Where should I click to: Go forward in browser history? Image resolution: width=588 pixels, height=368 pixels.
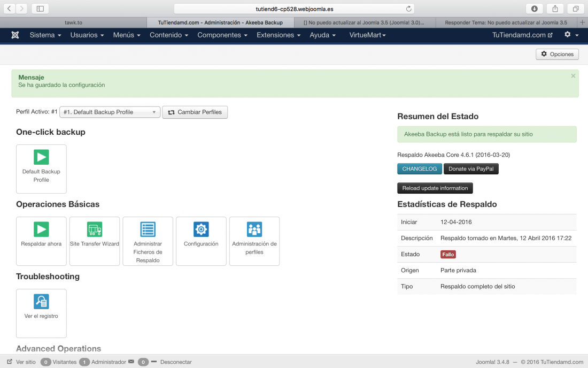pos(22,8)
